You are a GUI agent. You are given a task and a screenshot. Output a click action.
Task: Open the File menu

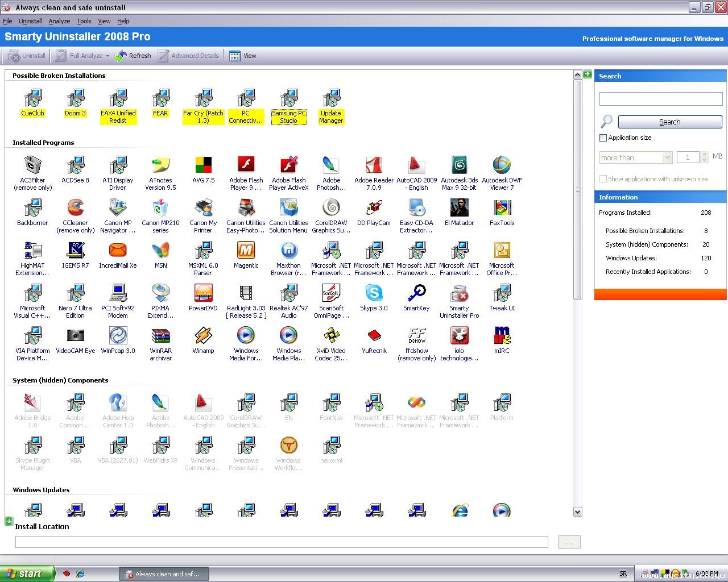7,21
